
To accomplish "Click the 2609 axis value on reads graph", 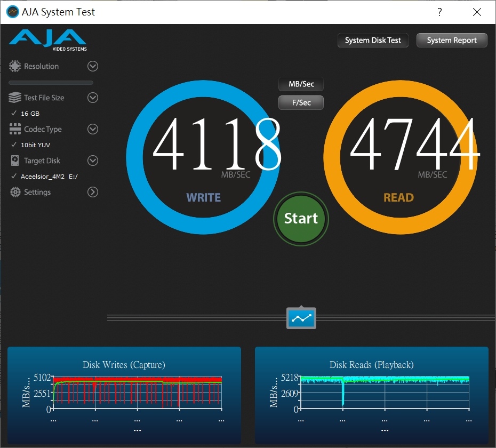I will coord(290,394).
